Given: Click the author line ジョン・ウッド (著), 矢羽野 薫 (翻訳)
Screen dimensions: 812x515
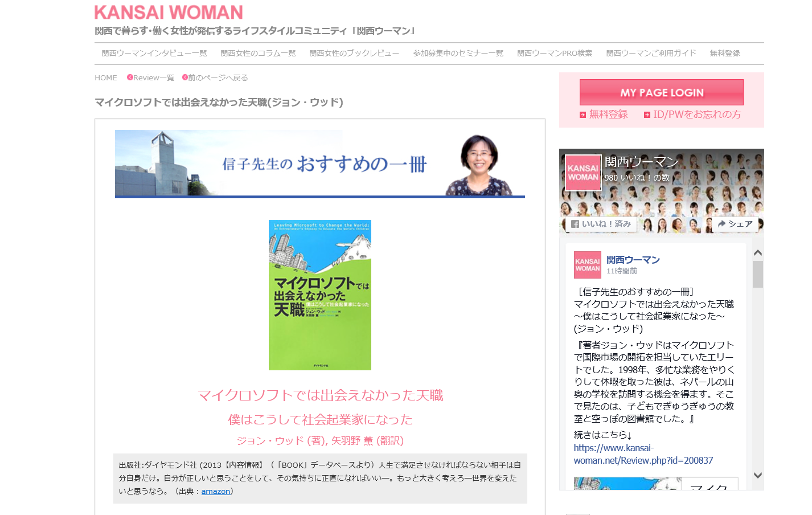Looking at the screenshot, I should click(320, 440).
